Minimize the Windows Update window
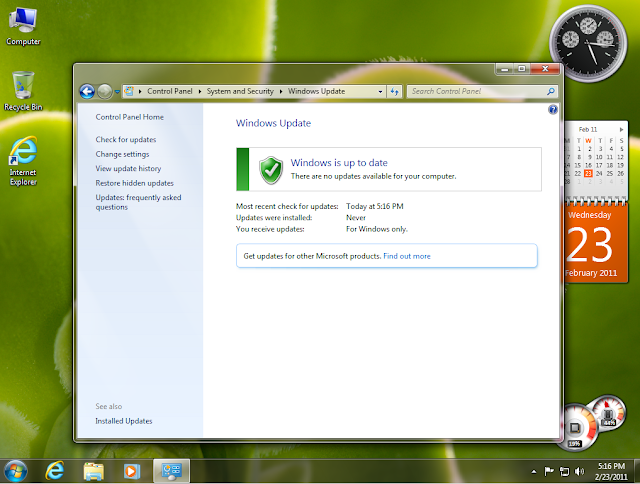 point(505,69)
